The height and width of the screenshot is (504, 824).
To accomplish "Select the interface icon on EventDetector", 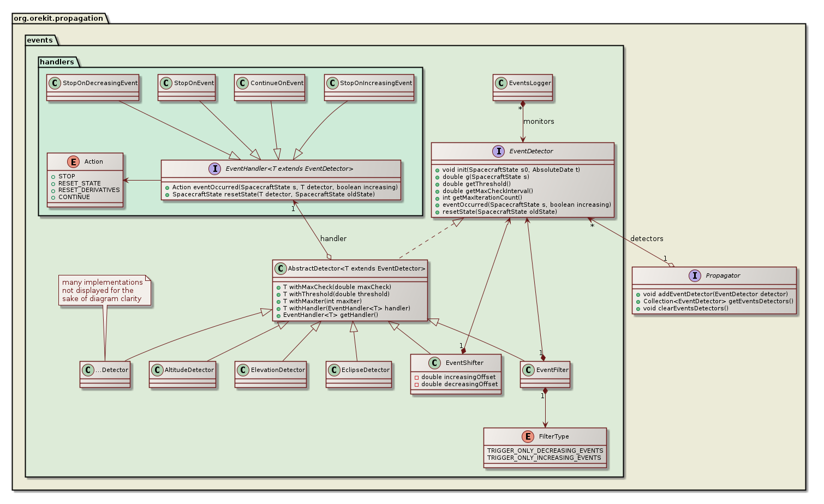I will [x=499, y=152].
